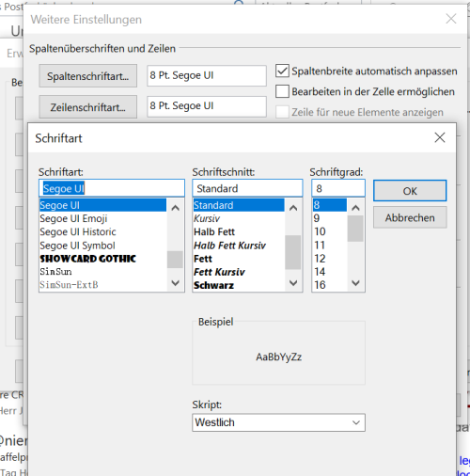This screenshot has height=476, width=470.
Task: Click the Schriftgrad size input field
Action: pos(338,188)
